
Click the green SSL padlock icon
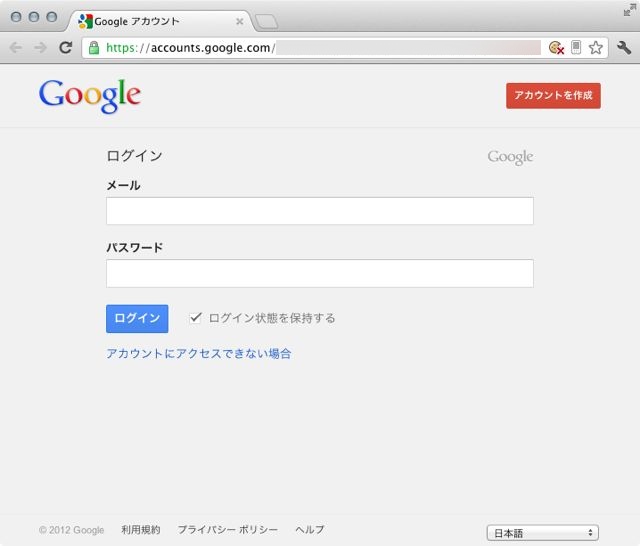point(94,48)
